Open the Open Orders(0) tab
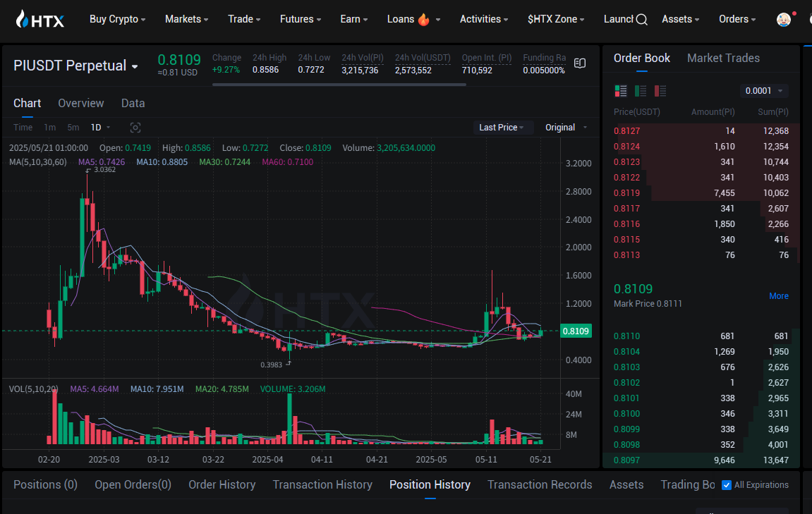This screenshot has height=514, width=812. point(133,484)
